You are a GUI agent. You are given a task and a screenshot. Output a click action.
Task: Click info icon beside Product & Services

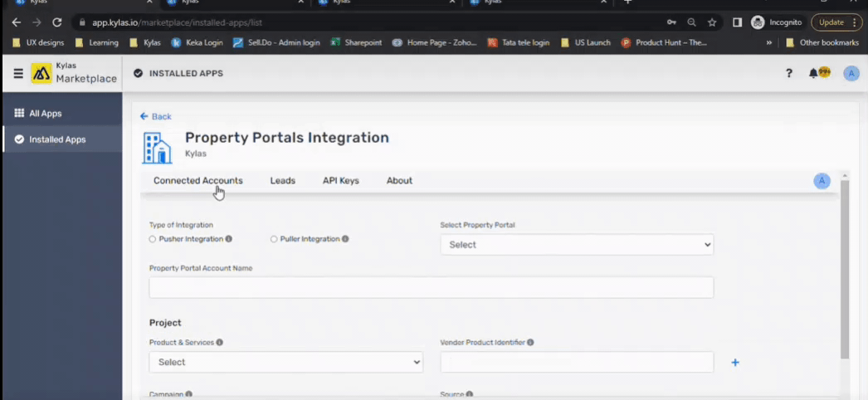[219, 343]
